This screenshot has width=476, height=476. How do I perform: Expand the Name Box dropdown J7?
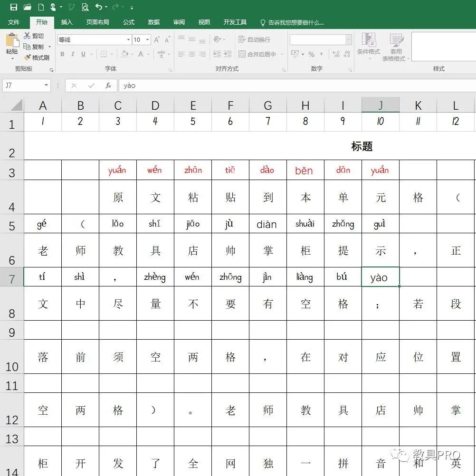(x=46, y=86)
